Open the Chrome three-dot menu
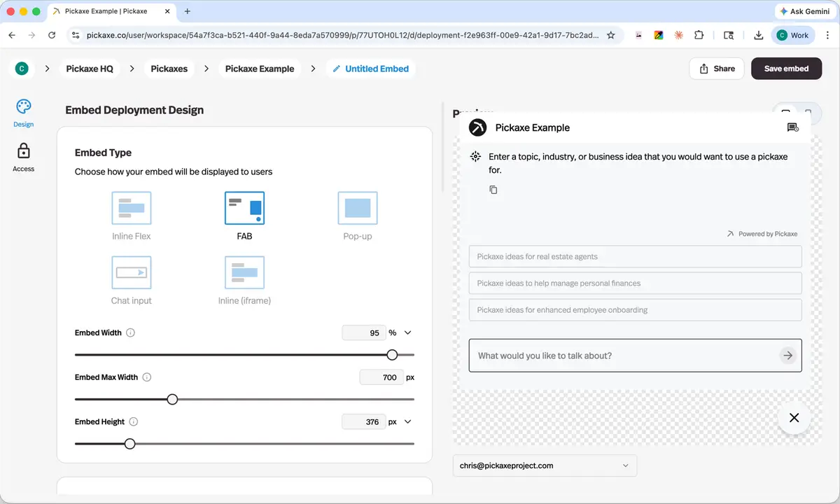This screenshot has width=840, height=504. click(x=827, y=35)
